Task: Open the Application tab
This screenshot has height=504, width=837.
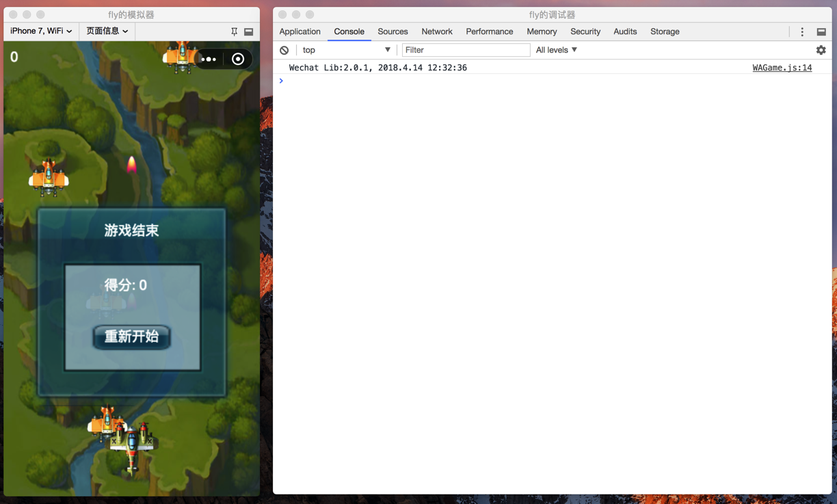Action: 300,31
